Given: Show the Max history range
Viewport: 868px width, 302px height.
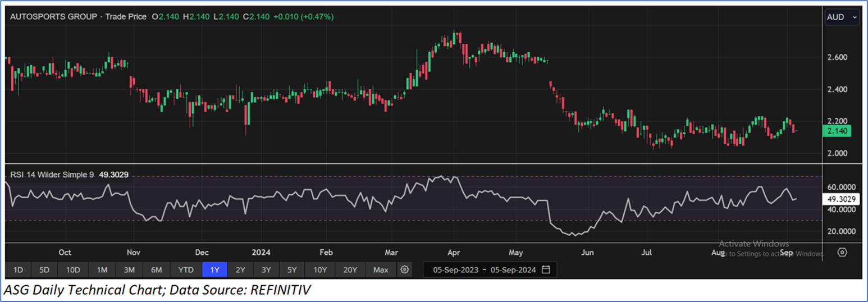Looking at the screenshot, I should [x=381, y=270].
